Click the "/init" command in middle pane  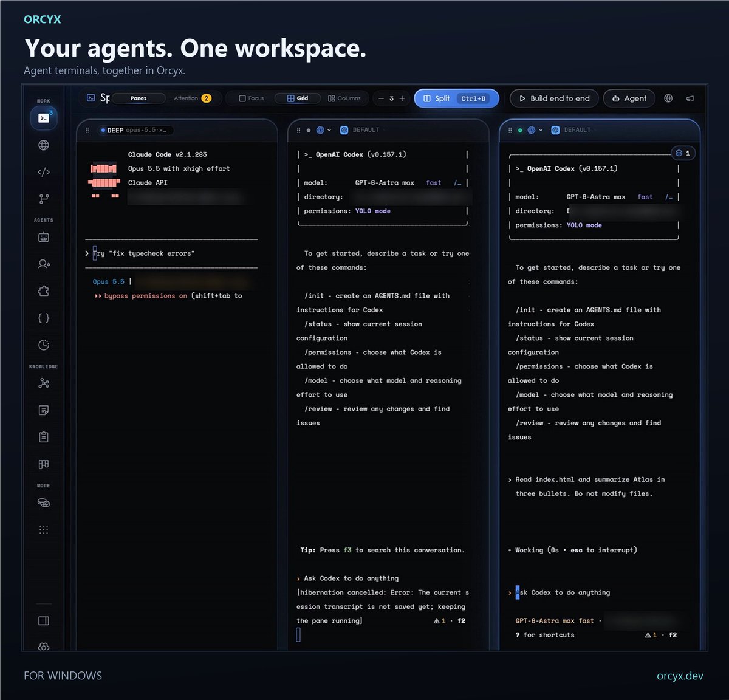click(x=314, y=296)
